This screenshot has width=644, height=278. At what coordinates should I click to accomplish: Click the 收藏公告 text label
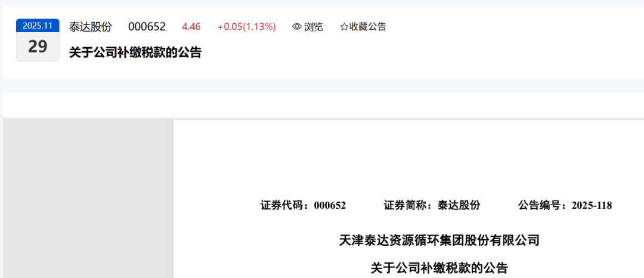tap(368, 27)
